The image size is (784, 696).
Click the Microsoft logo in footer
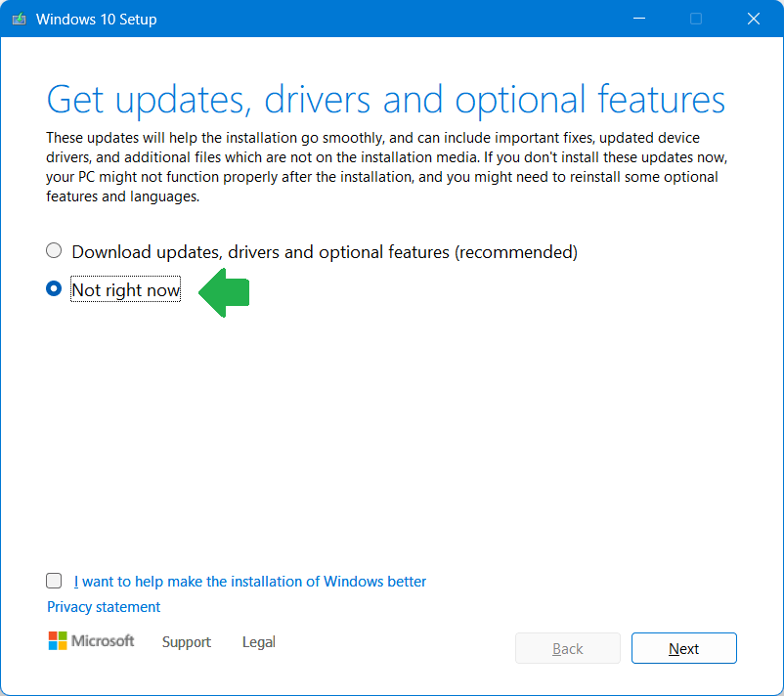tap(91, 640)
